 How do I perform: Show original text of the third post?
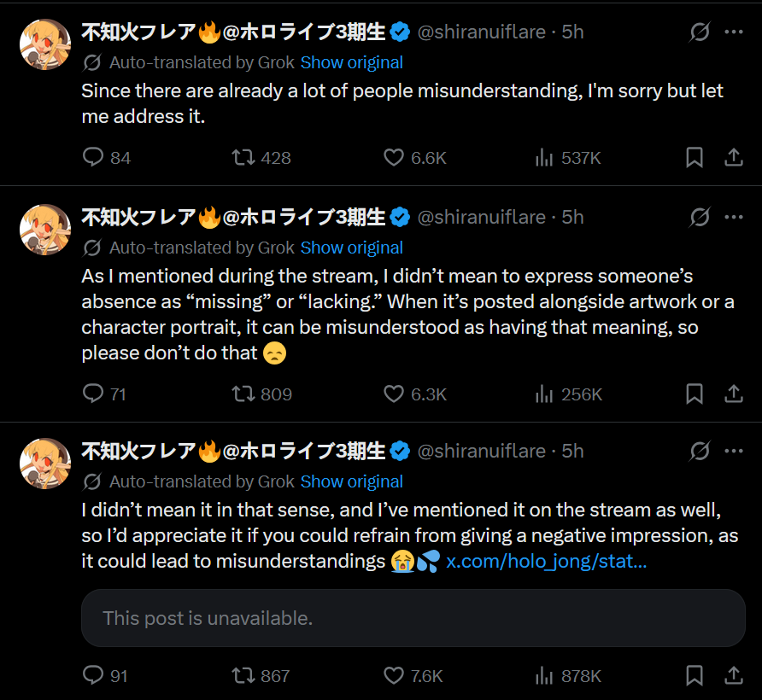point(351,481)
